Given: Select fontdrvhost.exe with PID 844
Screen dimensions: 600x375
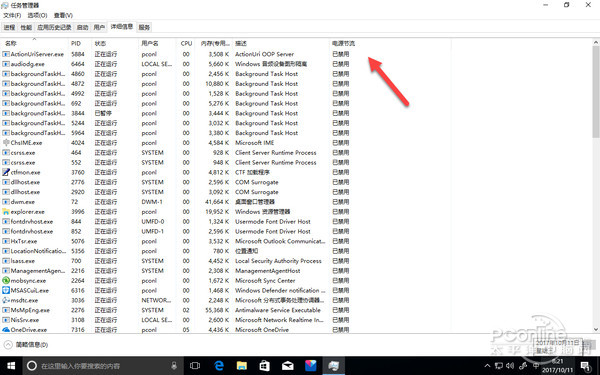Looking at the screenshot, I should point(226,222).
